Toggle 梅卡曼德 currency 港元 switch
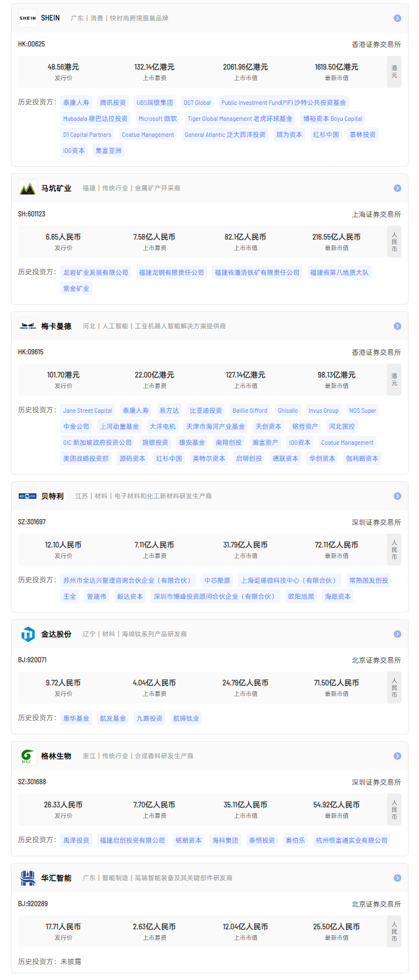The height and width of the screenshot is (980, 419). click(x=394, y=380)
